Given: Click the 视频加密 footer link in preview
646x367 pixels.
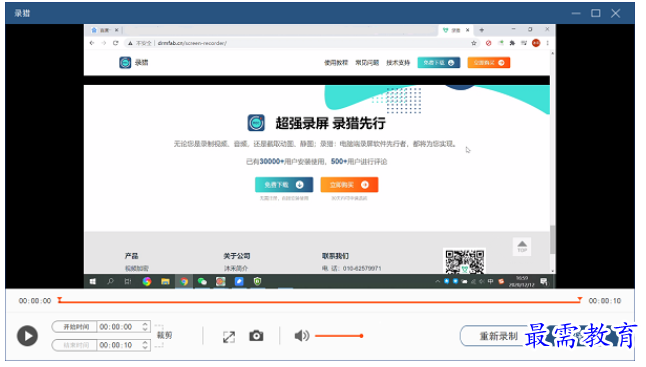Looking at the screenshot, I should (137, 269).
